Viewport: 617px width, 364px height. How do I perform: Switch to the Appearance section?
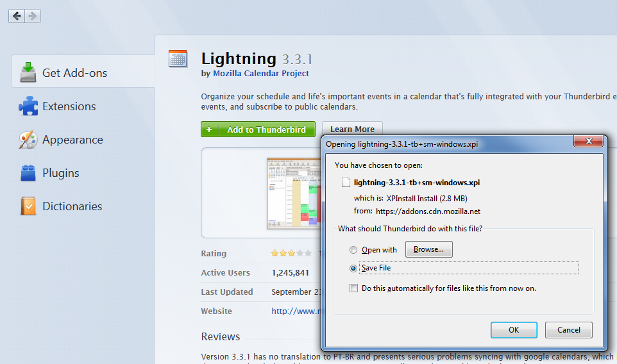point(72,140)
